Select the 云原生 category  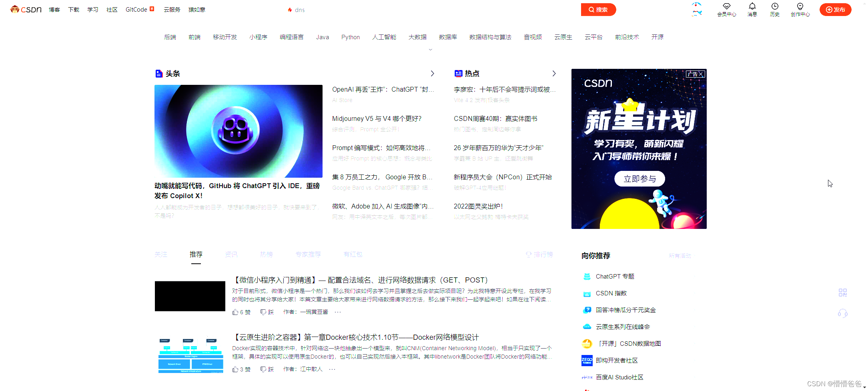[563, 37]
